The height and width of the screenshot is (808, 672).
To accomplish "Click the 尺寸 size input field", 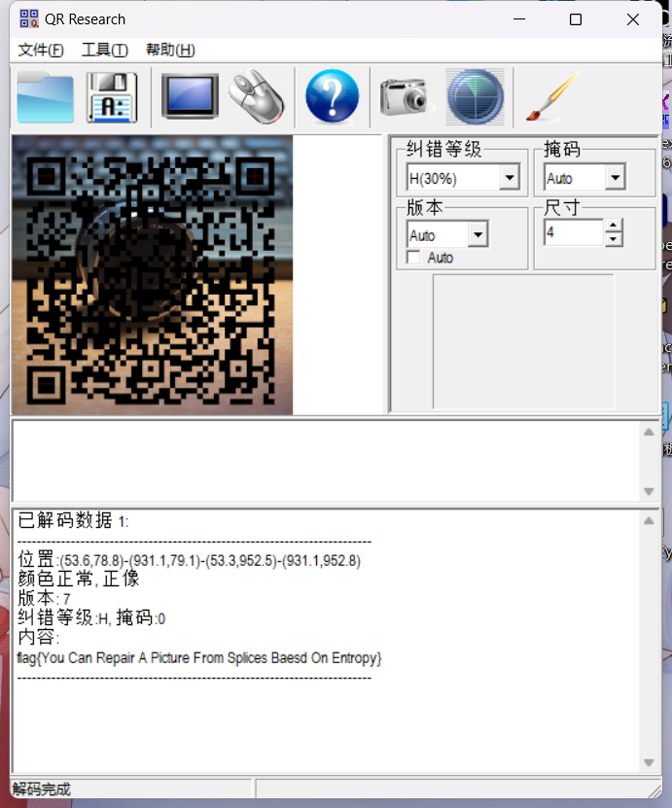I will coord(573,233).
